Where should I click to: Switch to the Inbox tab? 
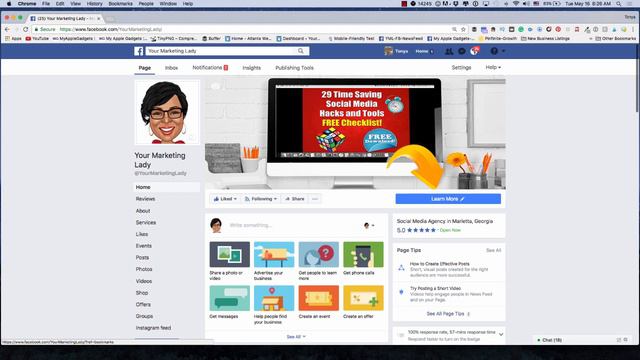click(171, 68)
